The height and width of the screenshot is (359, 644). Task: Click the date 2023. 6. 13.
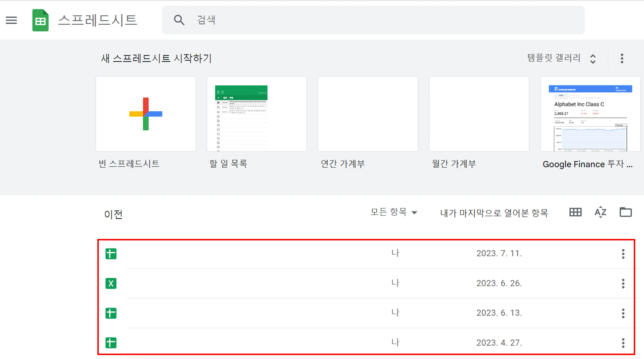(499, 313)
